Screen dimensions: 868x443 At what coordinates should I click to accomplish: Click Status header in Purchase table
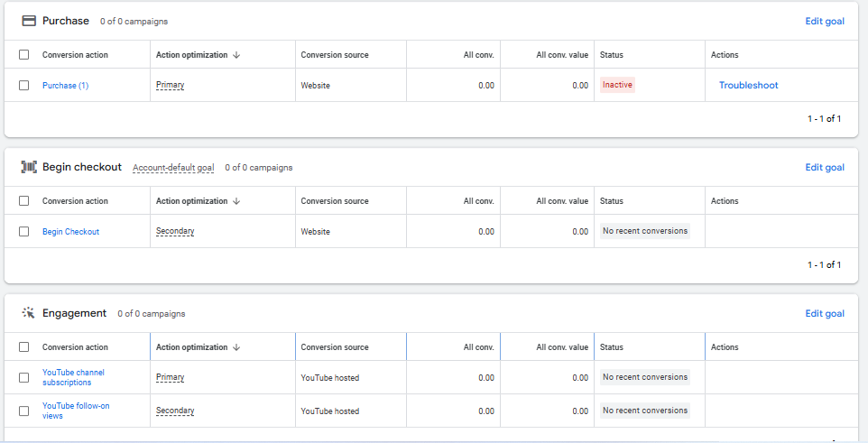[612, 55]
